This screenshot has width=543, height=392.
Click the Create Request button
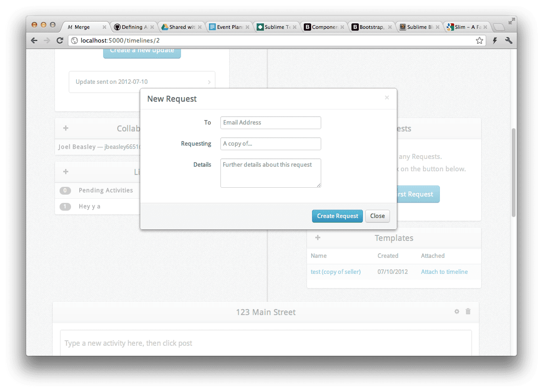(337, 216)
